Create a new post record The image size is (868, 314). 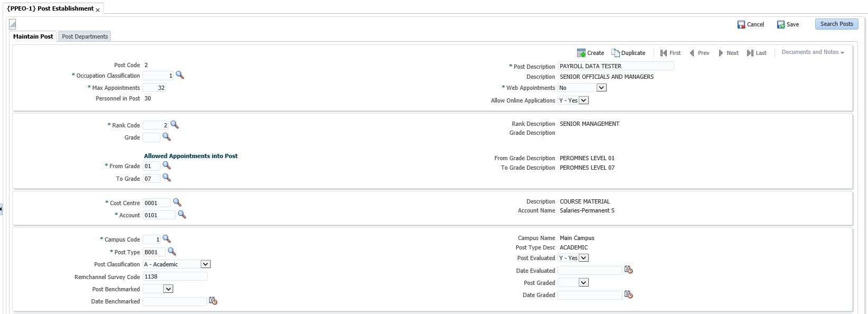tap(590, 53)
